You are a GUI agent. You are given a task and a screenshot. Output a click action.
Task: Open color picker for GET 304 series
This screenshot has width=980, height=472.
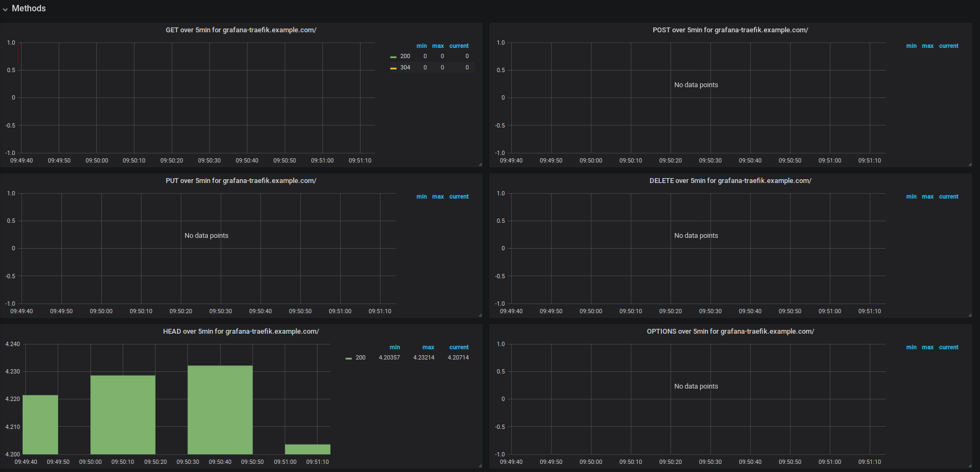(x=393, y=68)
